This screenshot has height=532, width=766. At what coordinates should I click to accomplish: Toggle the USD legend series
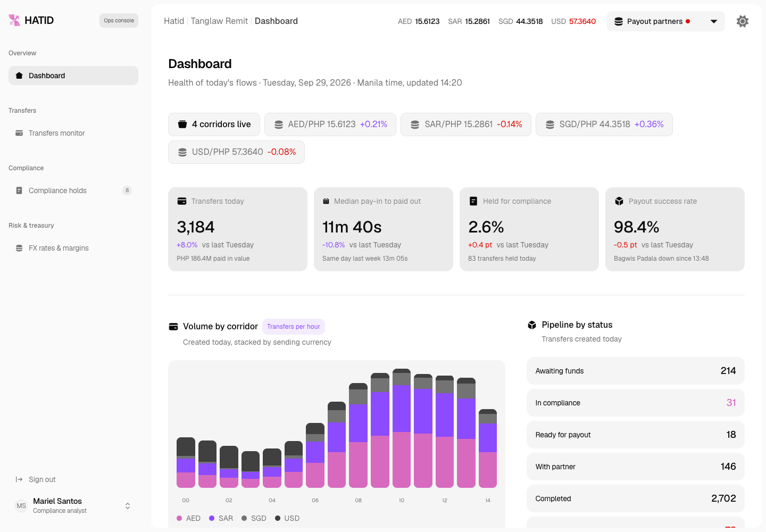tap(287, 518)
